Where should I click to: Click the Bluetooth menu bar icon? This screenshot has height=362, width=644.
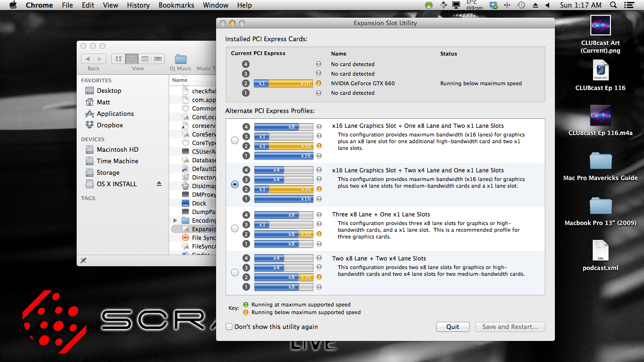pos(507,5)
